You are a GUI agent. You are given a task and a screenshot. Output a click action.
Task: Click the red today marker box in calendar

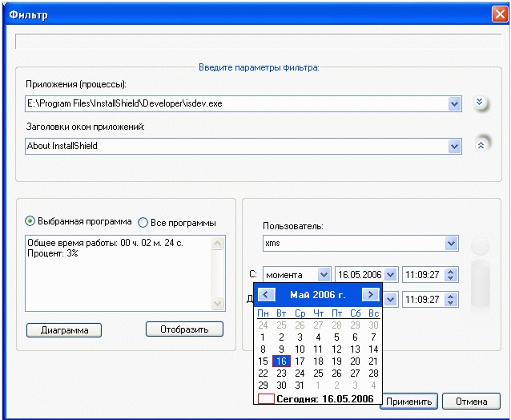tap(265, 399)
